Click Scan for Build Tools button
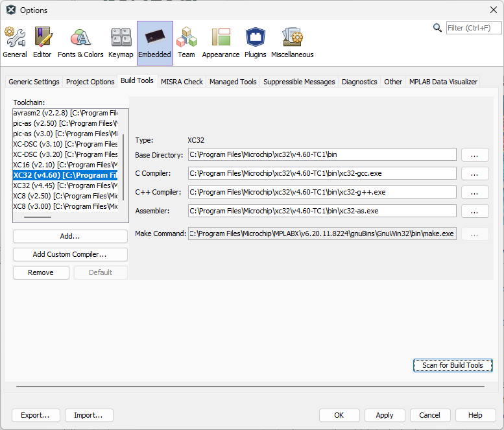 452,365
